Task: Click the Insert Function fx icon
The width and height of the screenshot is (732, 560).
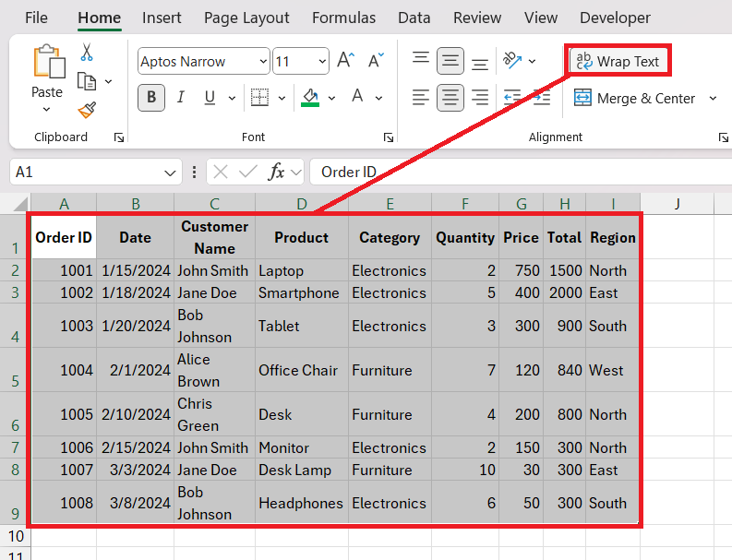Action: [276, 173]
